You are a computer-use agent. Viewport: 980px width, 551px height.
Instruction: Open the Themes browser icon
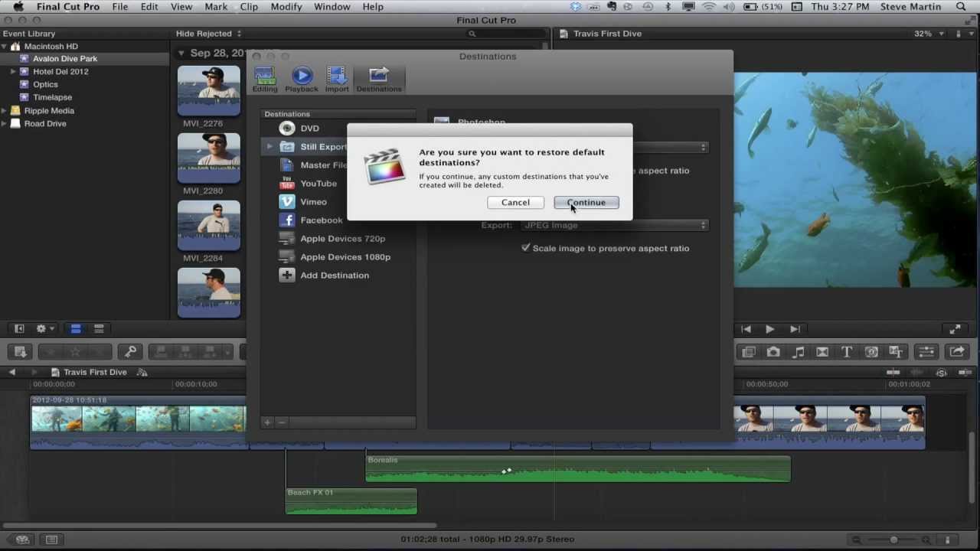(896, 352)
